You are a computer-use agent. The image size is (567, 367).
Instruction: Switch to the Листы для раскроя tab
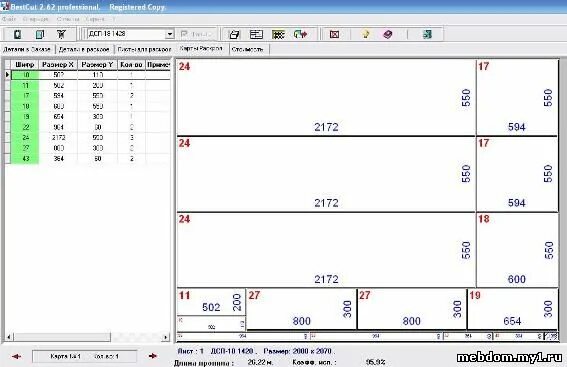point(144,49)
